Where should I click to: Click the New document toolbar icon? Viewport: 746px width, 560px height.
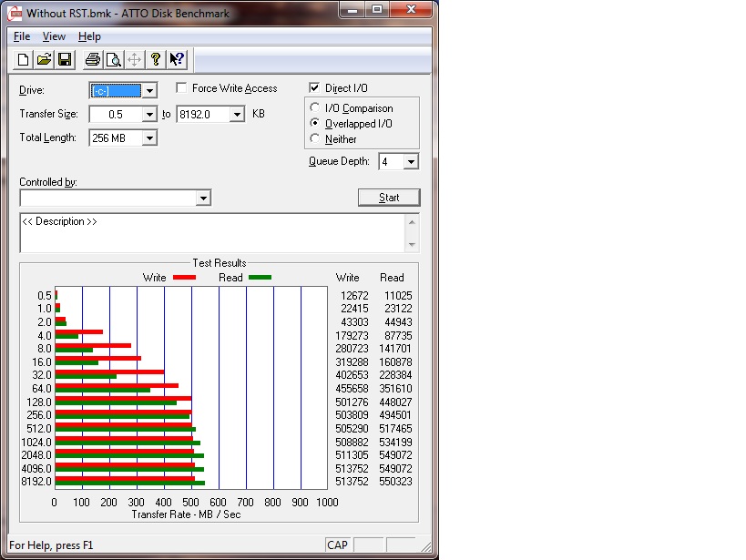click(x=23, y=59)
